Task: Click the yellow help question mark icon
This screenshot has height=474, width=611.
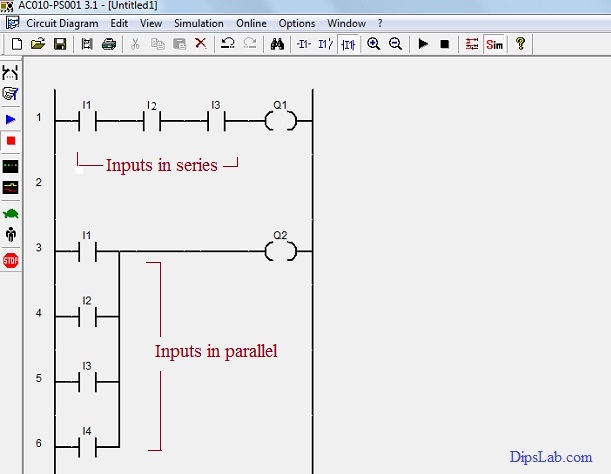Action: pyautogui.click(x=520, y=44)
